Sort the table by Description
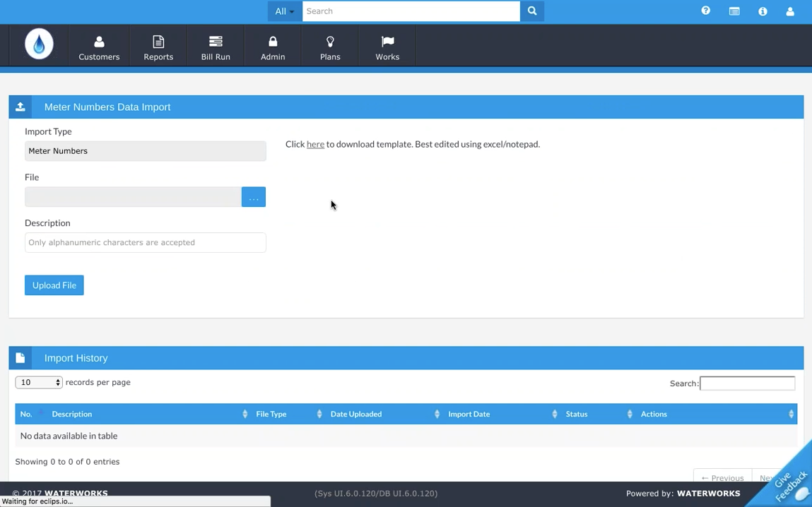This screenshot has width=812, height=507. (149, 414)
